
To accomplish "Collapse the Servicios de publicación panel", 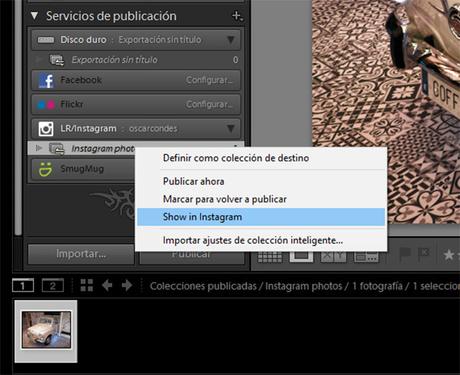I will pos(34,16).
